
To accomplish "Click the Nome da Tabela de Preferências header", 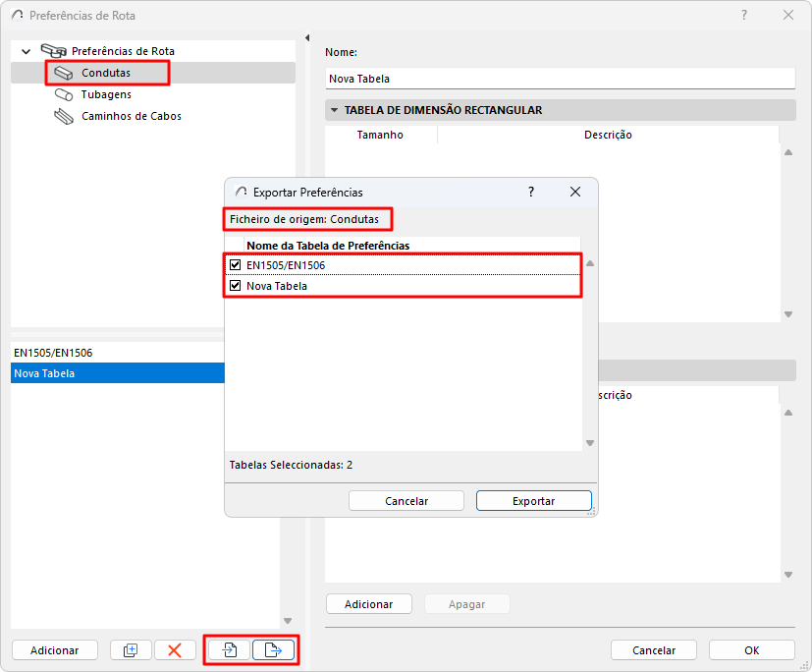I will click(x=328, y=246).
